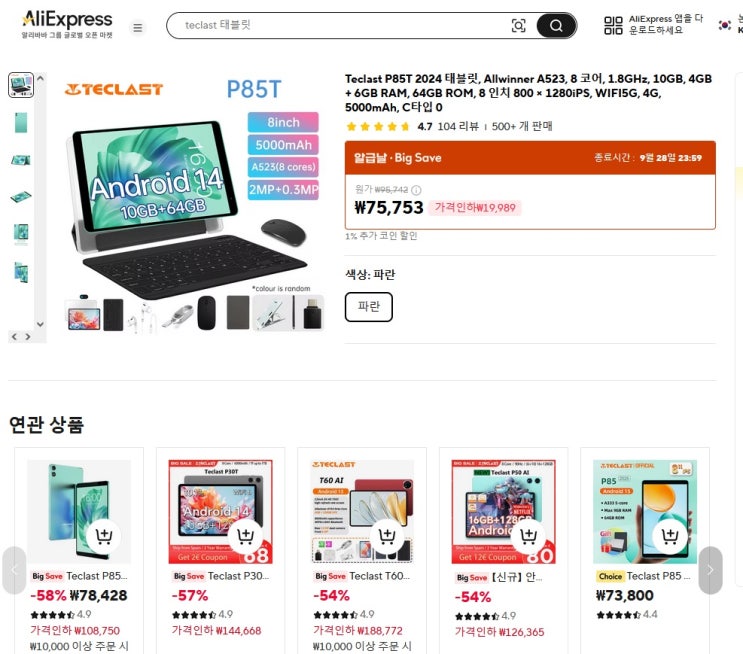
Task: Add first related Teclast P85 to cart
Action: click(103, 536)
